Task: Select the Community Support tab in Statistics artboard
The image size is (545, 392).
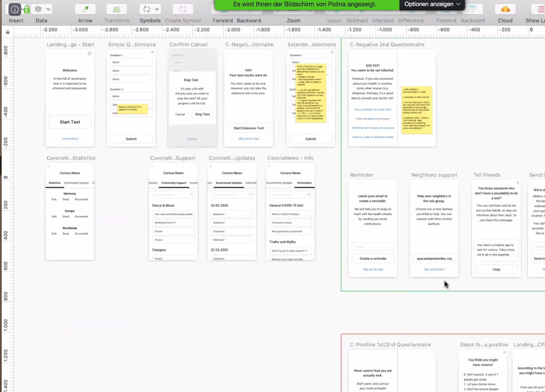Action: [x=76, y=183]
